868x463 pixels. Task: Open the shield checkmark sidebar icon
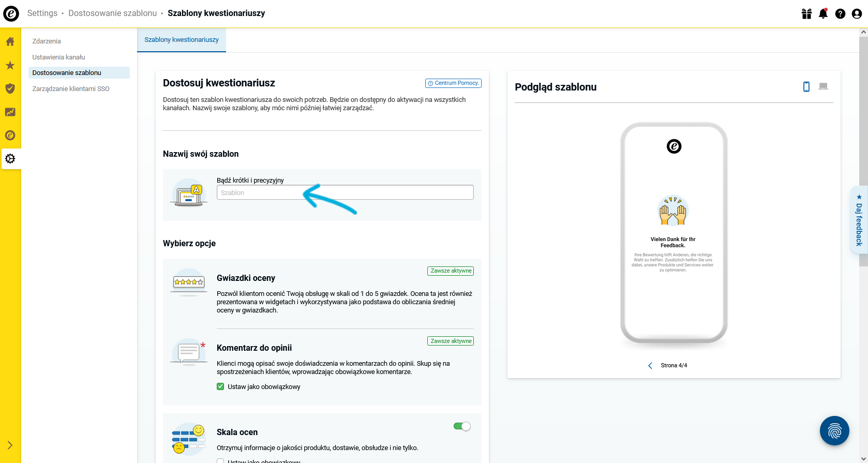pyautogui.click(x=10, y=88)
